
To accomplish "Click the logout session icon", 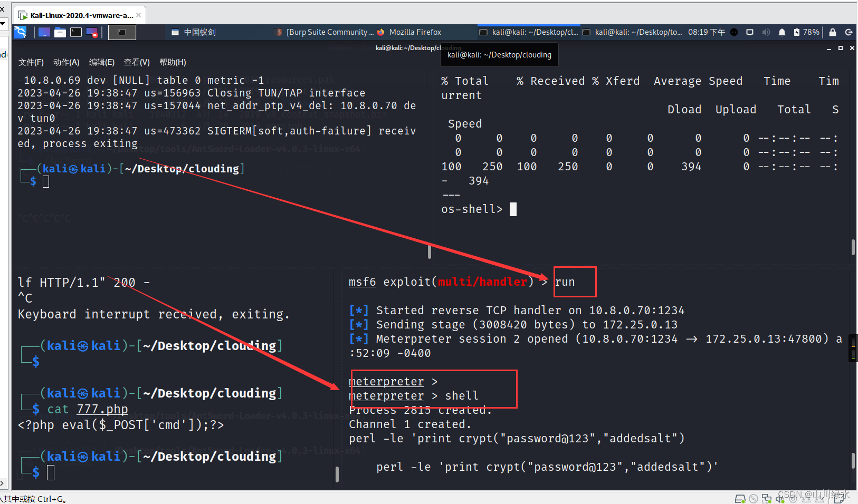I will tap(849, 32).
